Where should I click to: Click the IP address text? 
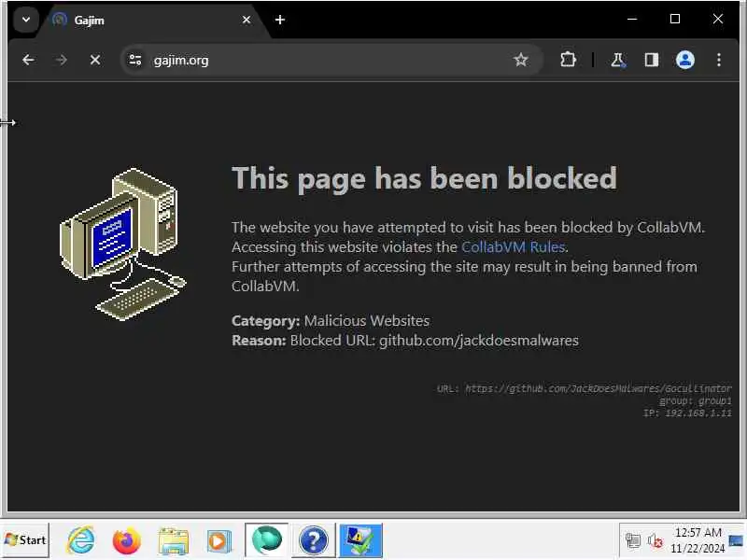(x=687, y=413)
